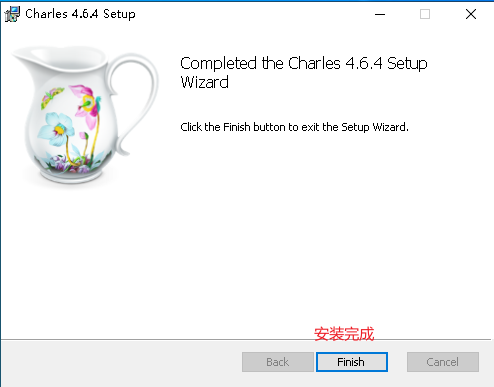
Task: Click the Finish button to exit setup
Action: pos(352,362)
